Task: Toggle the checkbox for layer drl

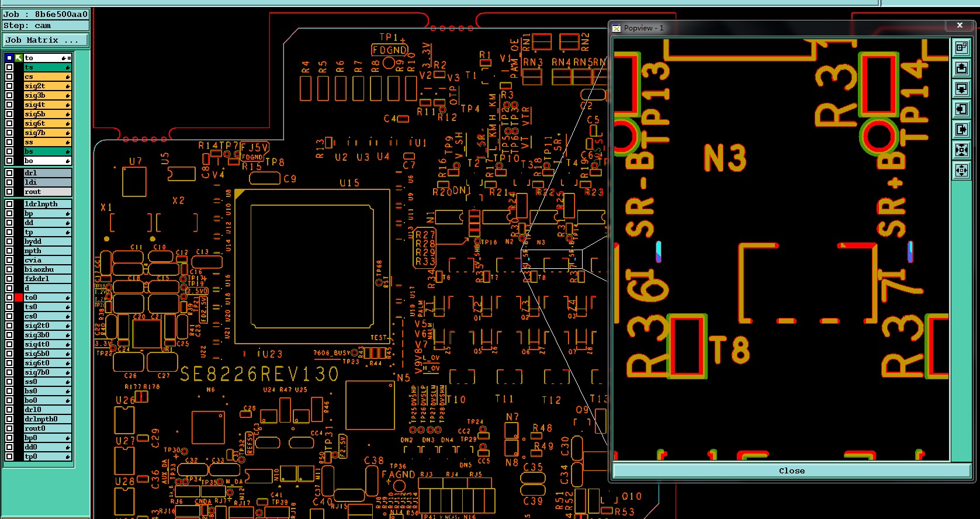Action: (x=9, y=173)
